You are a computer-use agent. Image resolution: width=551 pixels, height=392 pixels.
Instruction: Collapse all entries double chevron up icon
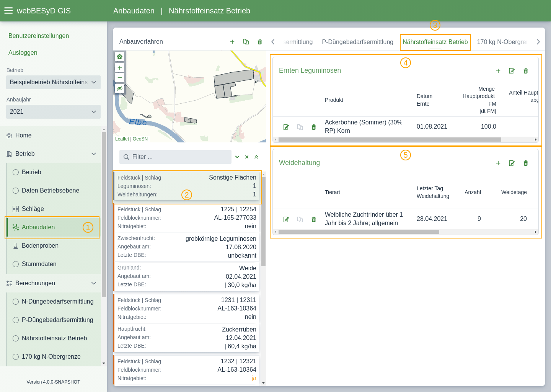point(256,157)
